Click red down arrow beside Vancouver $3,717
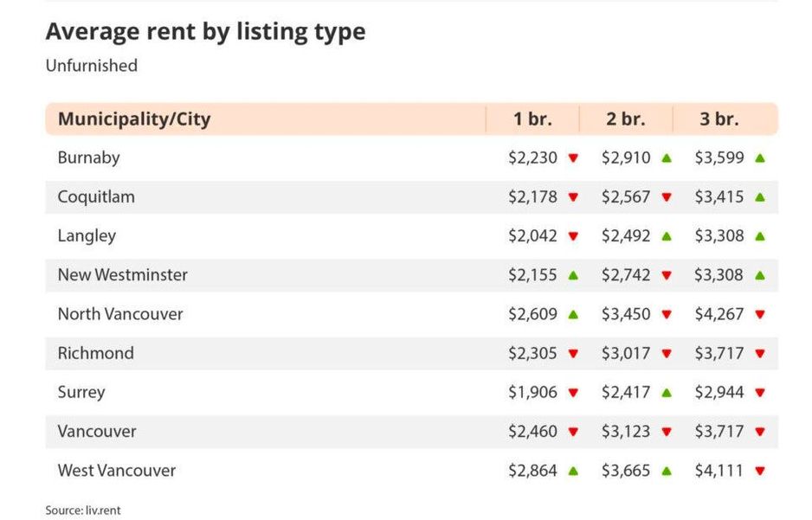Image resolution: width=812 pixels, height=520 pixels. [x=760, y=432]
